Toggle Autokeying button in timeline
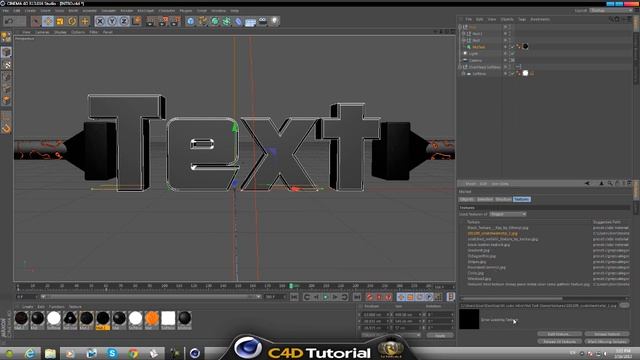Image resolution: width=640 pixels, height=360 pixels. (379, 297)
